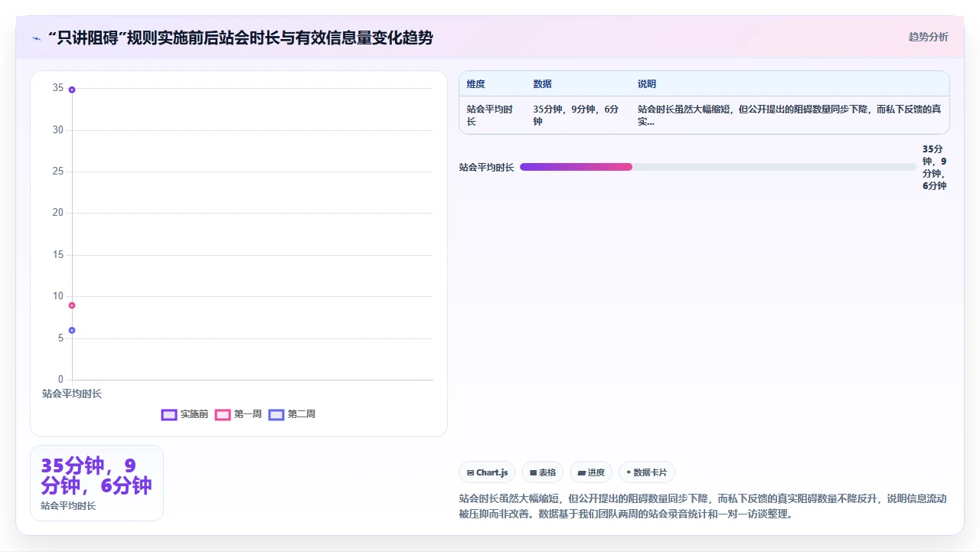Click the 实施前 data point at 35
The width and height of the screenshot is (980, 552).
72,90
